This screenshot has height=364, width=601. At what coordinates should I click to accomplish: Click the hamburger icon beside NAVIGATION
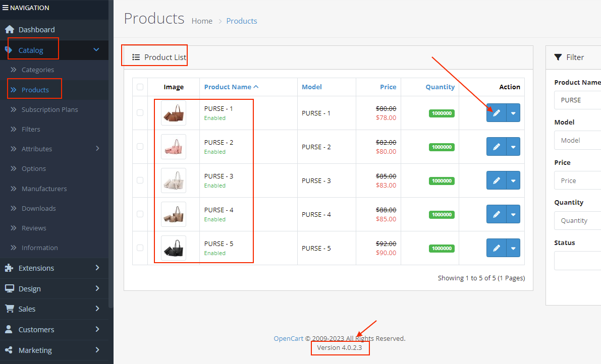tap(6, 8)
